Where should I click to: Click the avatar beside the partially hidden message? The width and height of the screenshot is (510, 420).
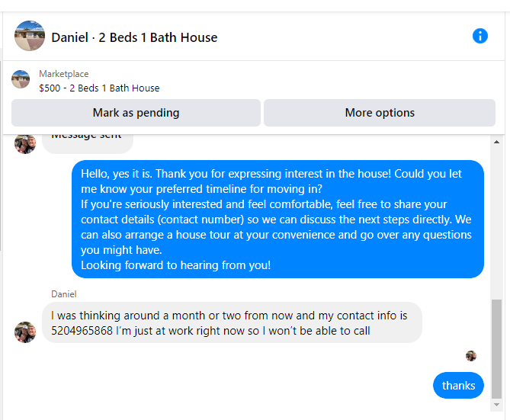(25, 144)
